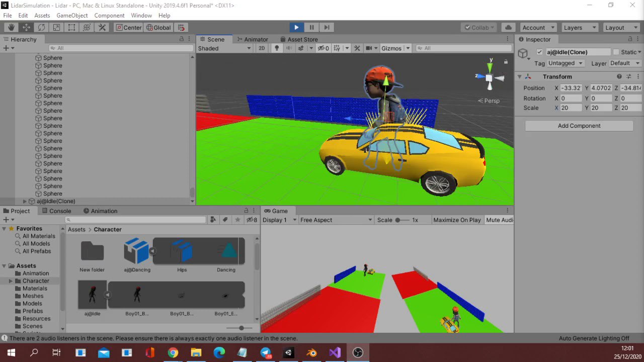644x362 pixels.
Task: Open the Assets menu
Action: [x=42, y=16]
